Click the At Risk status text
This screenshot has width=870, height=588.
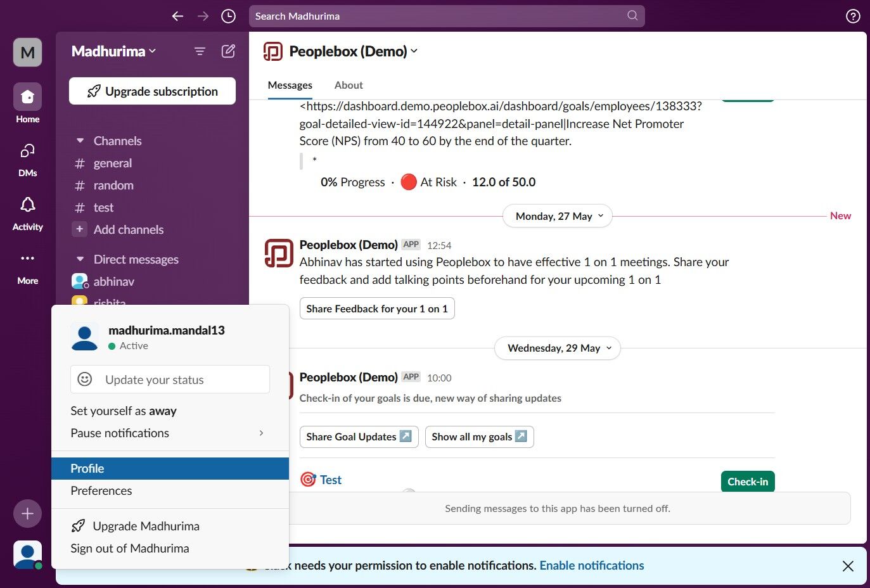438,182
